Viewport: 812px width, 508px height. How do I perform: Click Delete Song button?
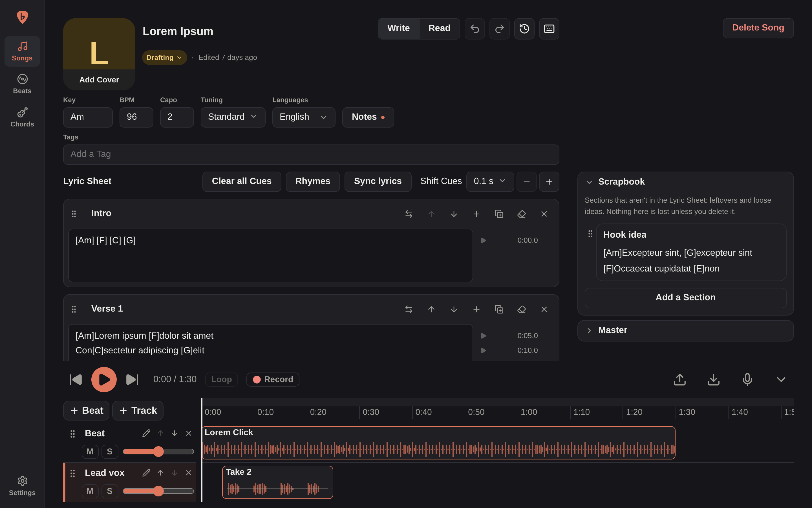[758, 28]
